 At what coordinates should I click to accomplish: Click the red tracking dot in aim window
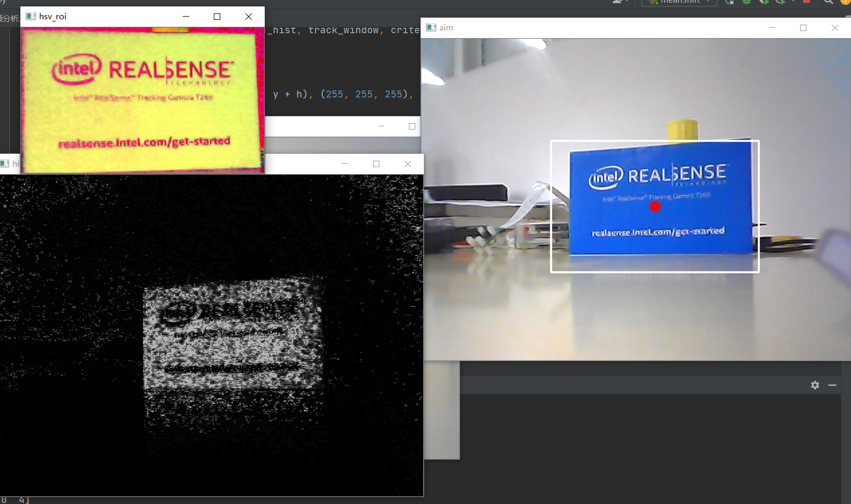click(655, 207)
